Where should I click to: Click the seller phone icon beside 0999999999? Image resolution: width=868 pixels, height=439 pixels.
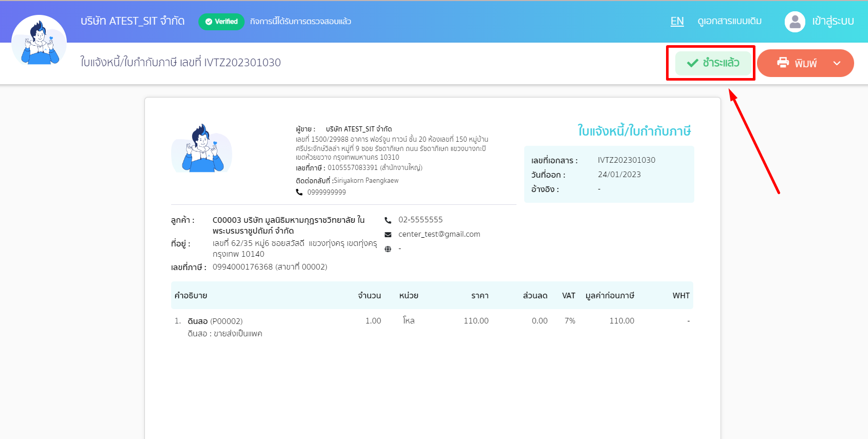pos(299,192)
